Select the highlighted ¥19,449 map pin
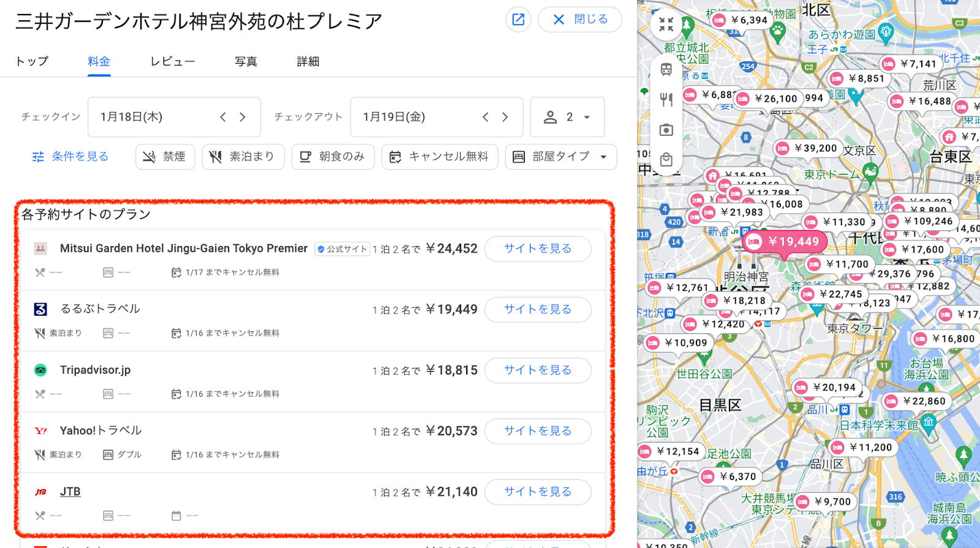This screenshot has height=548, width=980. [785, 242]
